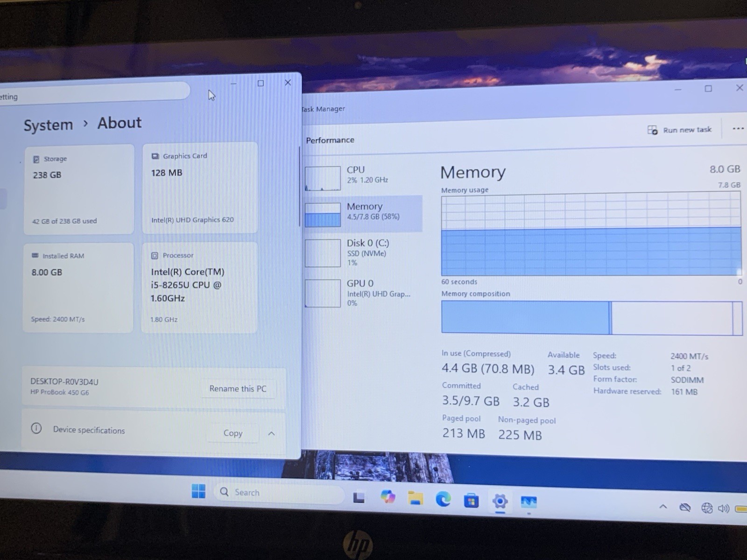Click the 'Intel(R) UHD Graphics 620' text
This screenshot has width=747, height=560.
pos(192,220)
